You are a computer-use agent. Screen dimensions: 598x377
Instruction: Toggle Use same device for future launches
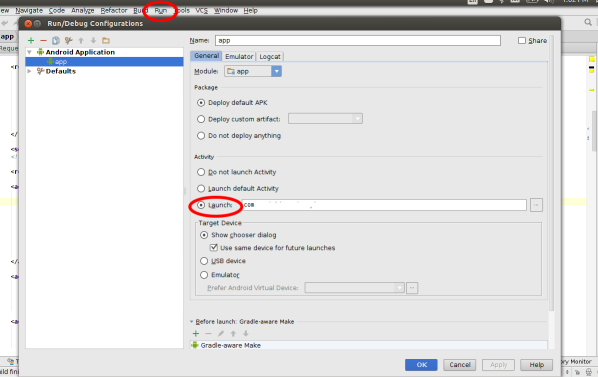point(214,248)
